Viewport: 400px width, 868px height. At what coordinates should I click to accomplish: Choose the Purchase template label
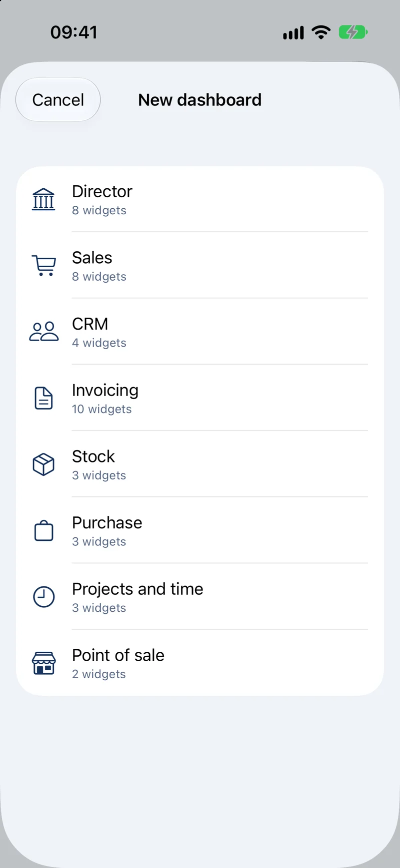pos(107,522)
